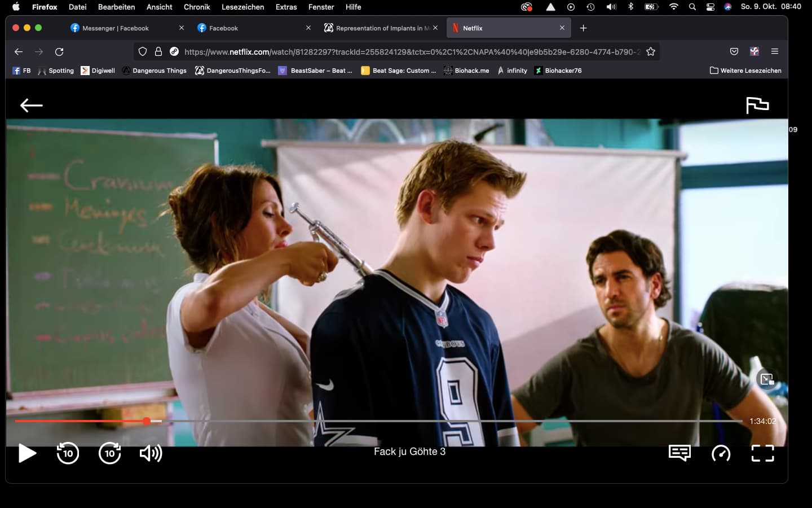The height and width of the screenshot is (508, 812).
Task: Open the macOS Control Center icon
Action: pyautogui.click(x=710, y=7)
